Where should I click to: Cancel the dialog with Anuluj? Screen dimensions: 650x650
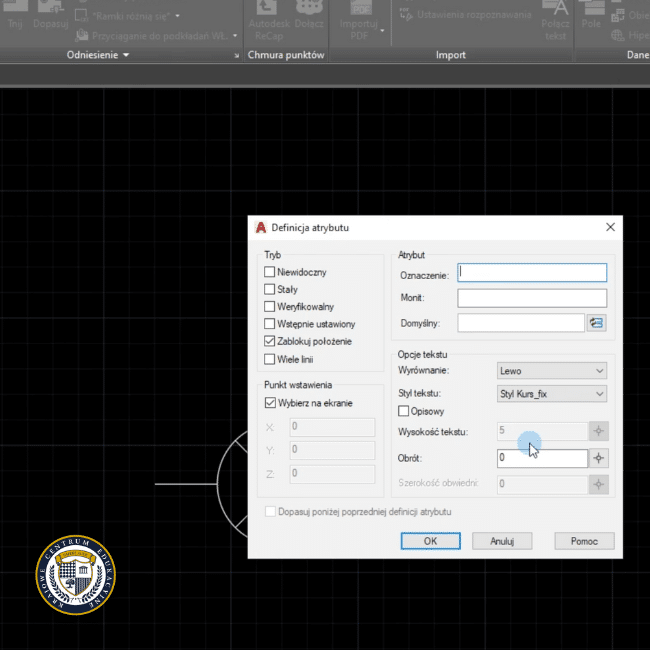tap(502, 541)
